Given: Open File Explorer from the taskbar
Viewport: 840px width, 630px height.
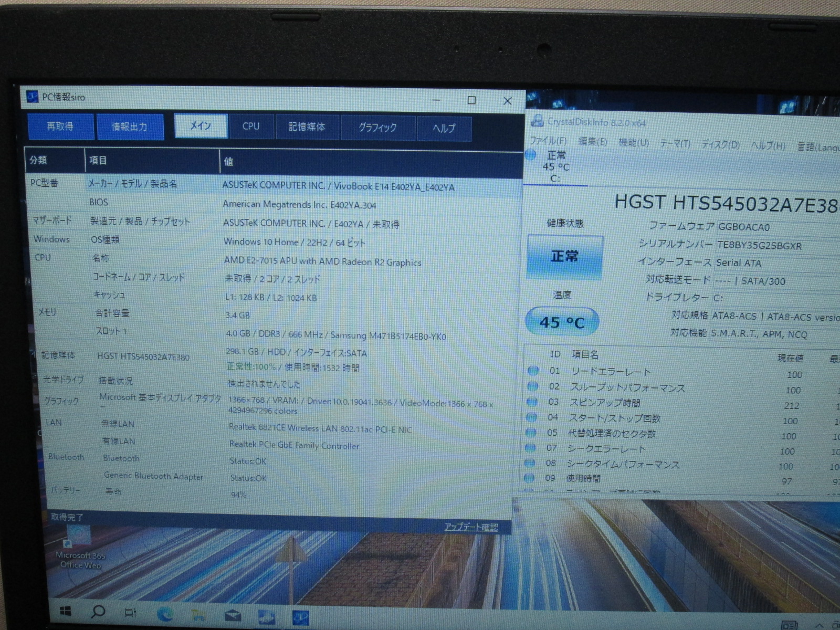Looking at the screenshot, I should 198,615.
